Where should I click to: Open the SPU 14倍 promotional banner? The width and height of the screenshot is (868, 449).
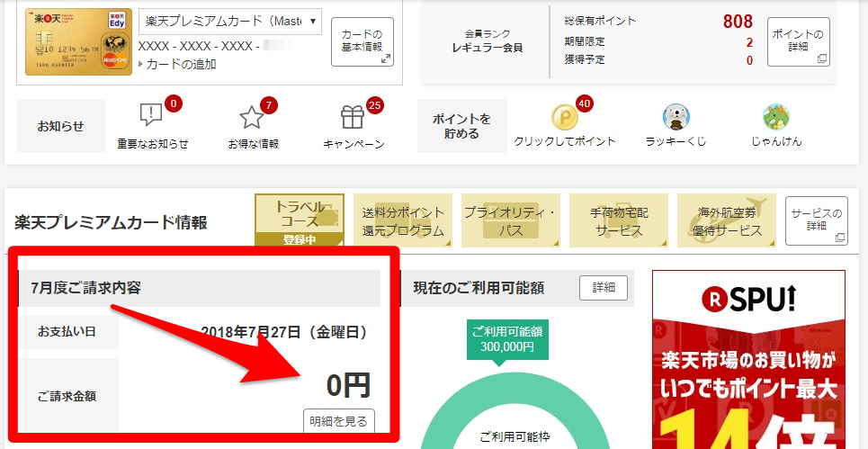tap(748, 359)
